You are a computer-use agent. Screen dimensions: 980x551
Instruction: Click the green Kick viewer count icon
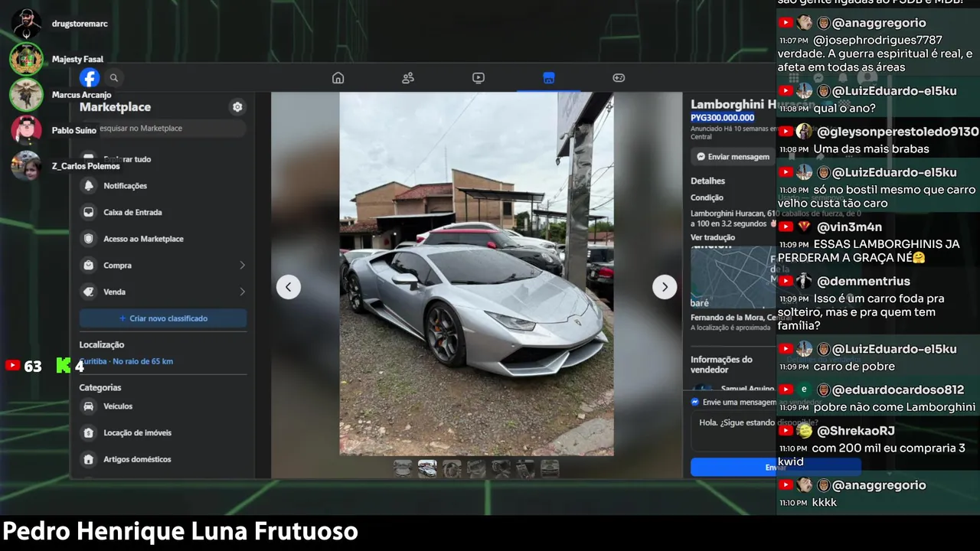click(64, 366)
